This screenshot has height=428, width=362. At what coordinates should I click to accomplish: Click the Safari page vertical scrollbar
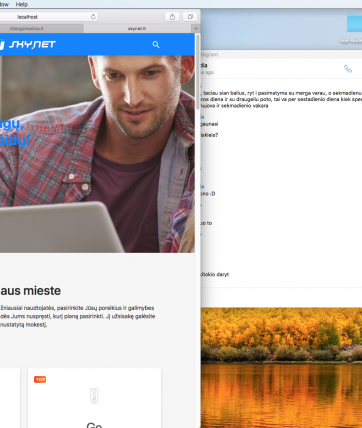tap(198, 72)
